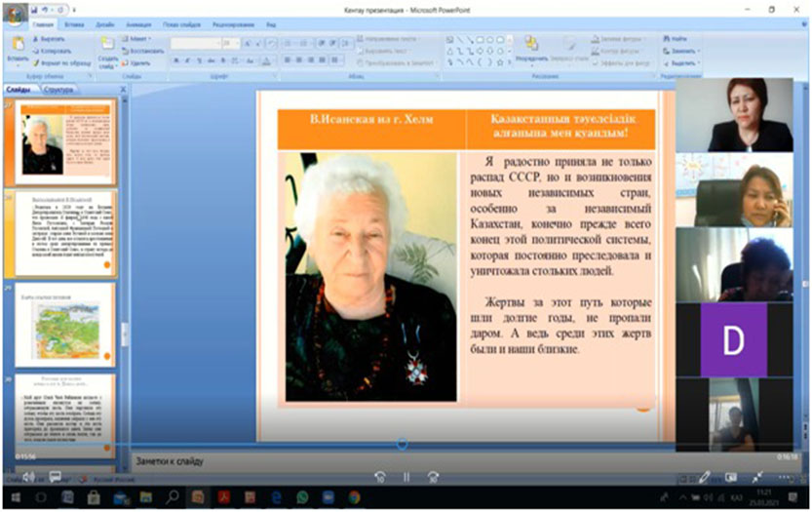Viewport: 812px width, 512px height.
Task: Click the Delete slide (Удалить) button
Action: click(136, 60)
